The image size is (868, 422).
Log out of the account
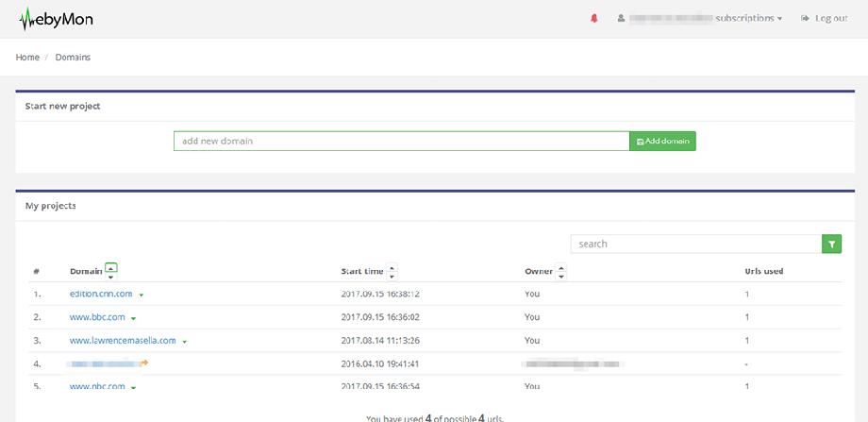(x=825, y=18)
